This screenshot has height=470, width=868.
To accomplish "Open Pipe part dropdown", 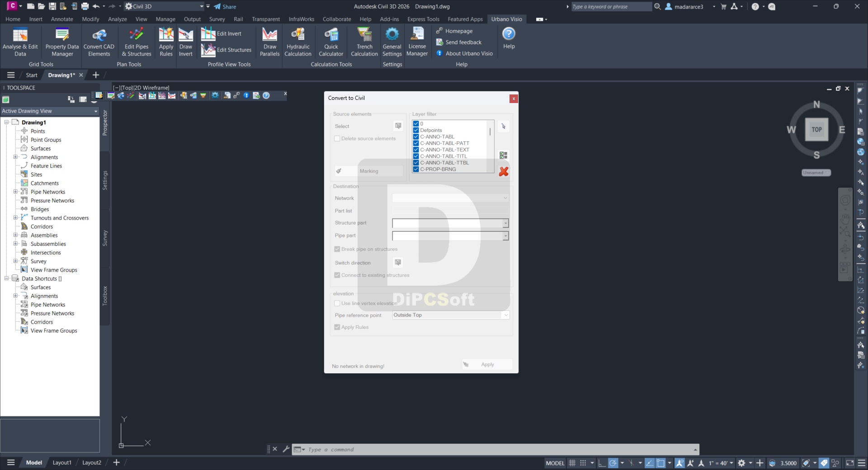I will 505,236.
